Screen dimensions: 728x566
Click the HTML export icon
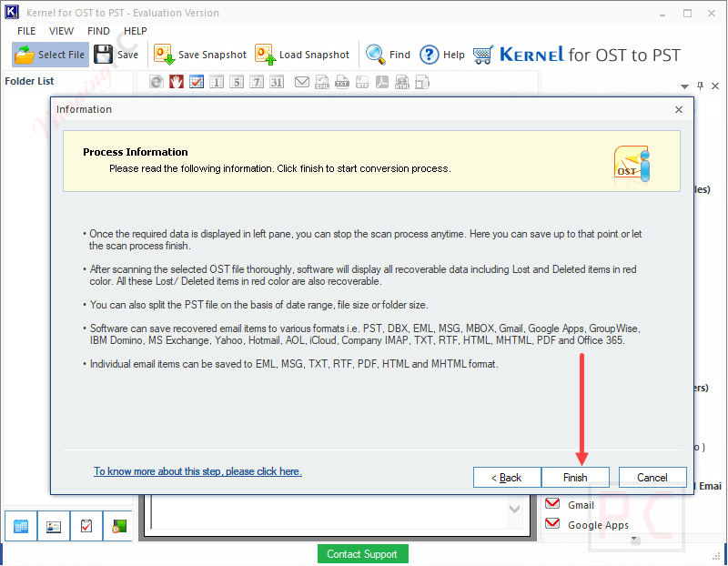[402, 82]
